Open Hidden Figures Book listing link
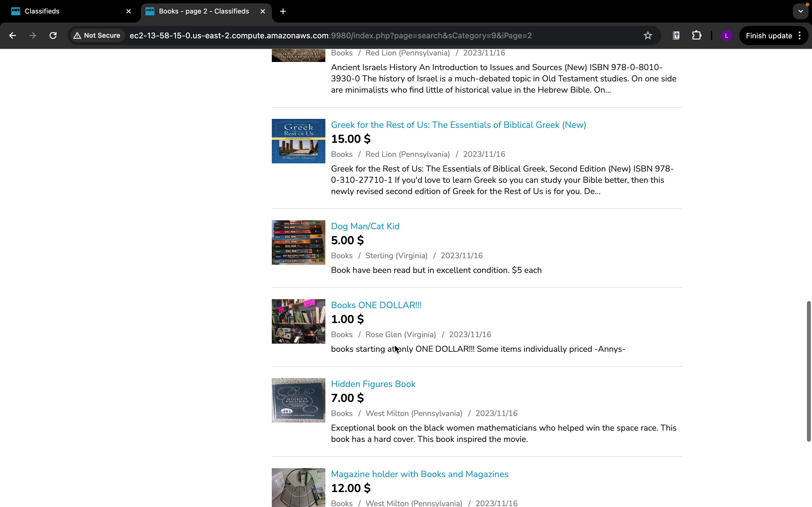Image resolution: width=812 pixels, height=507 pixels. 373,384
